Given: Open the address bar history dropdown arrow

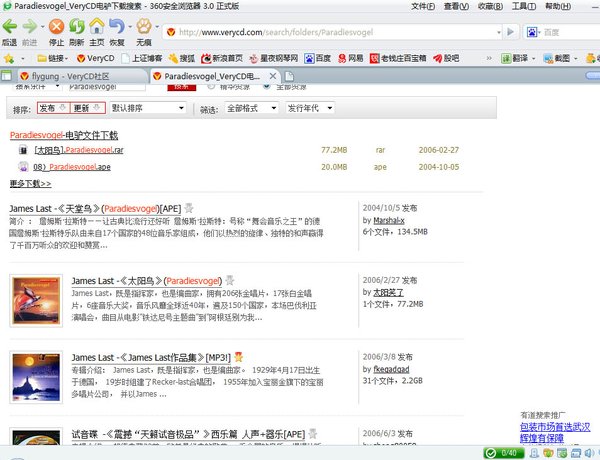Looking at the screenshot, I should (x=499, y=32).
